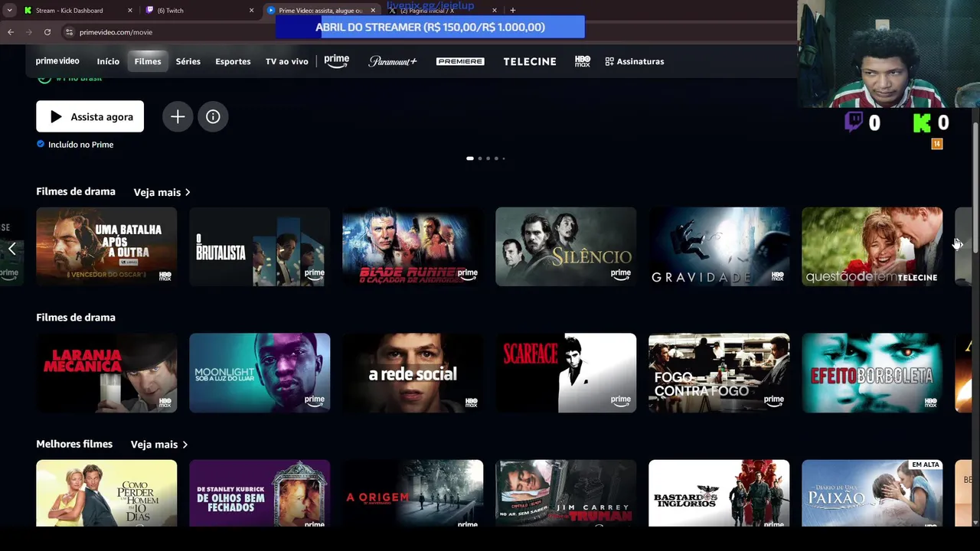The height and width of the screenshot is (551, 980).
Task: Open Fogo Contra Fogo thumbnail
Action: [x=719, y=373]
